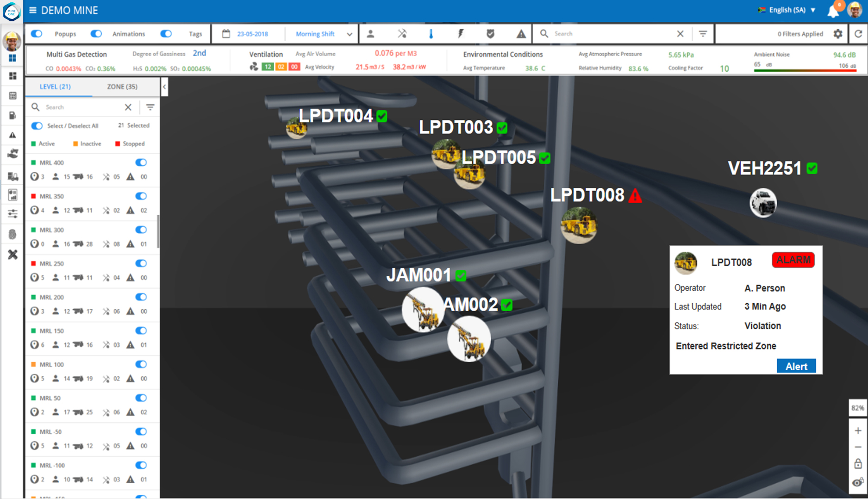Open the shield compliance view
Image resolution: width=868 pixels, height=499 pixels.
click(490, 33)
